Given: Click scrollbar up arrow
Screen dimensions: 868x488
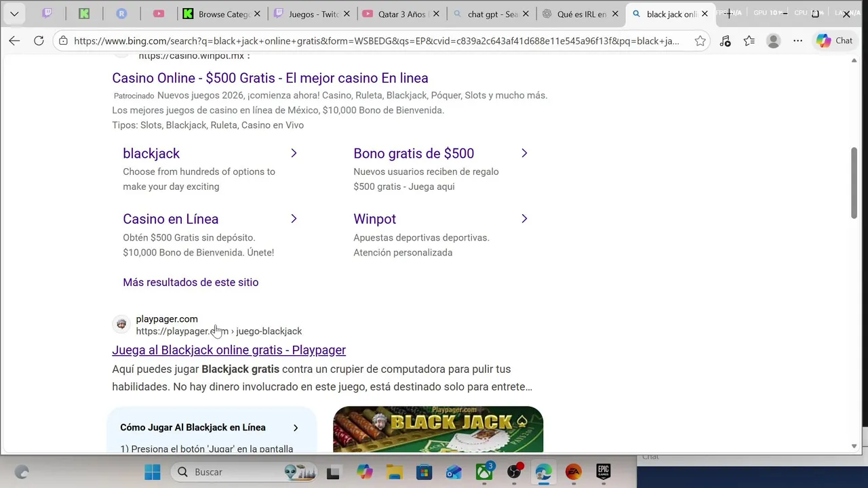Looking at the screenshot, I should click(854, 61).
